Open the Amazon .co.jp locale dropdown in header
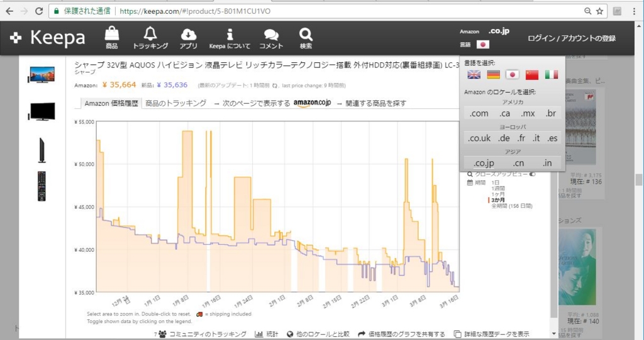The height and width of the screenshot is (340, 644). [499, 31]
